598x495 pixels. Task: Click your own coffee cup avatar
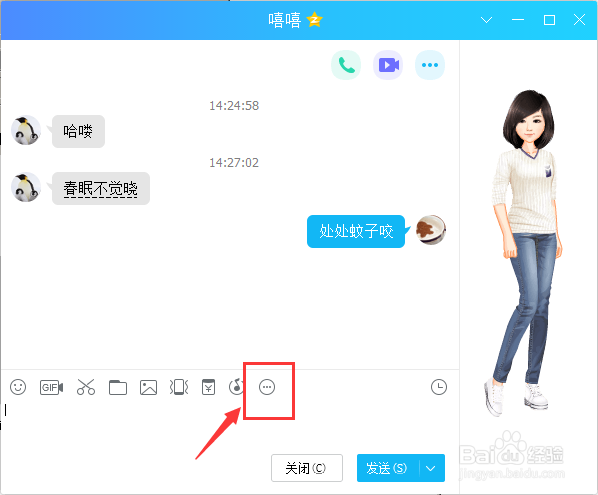pos(431,230)
